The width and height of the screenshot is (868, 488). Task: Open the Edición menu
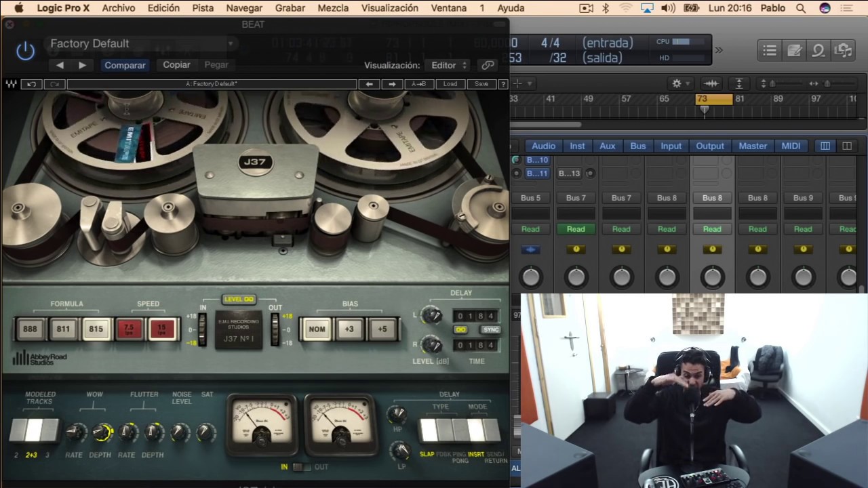pos(163,8)
